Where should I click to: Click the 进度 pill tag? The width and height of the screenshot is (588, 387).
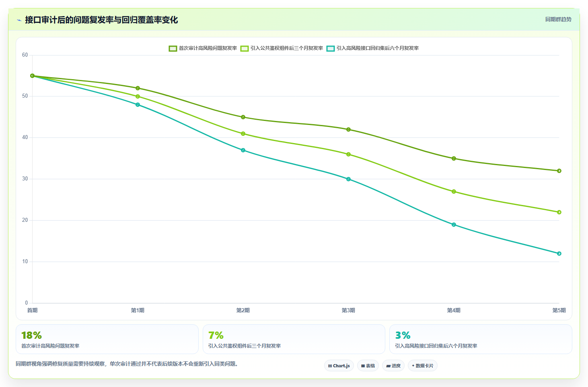(393, 366)
